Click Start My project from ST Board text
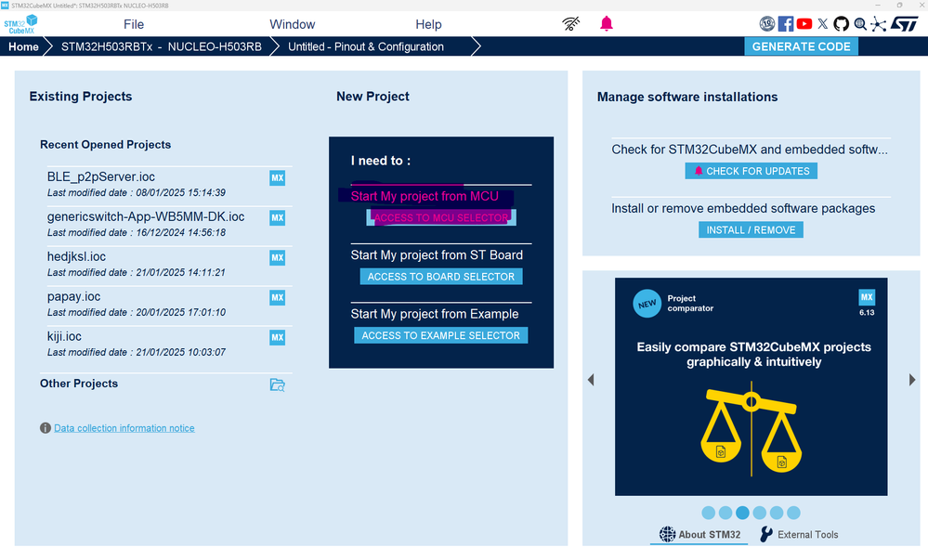 pyautogui.click(x=437, y=255)
